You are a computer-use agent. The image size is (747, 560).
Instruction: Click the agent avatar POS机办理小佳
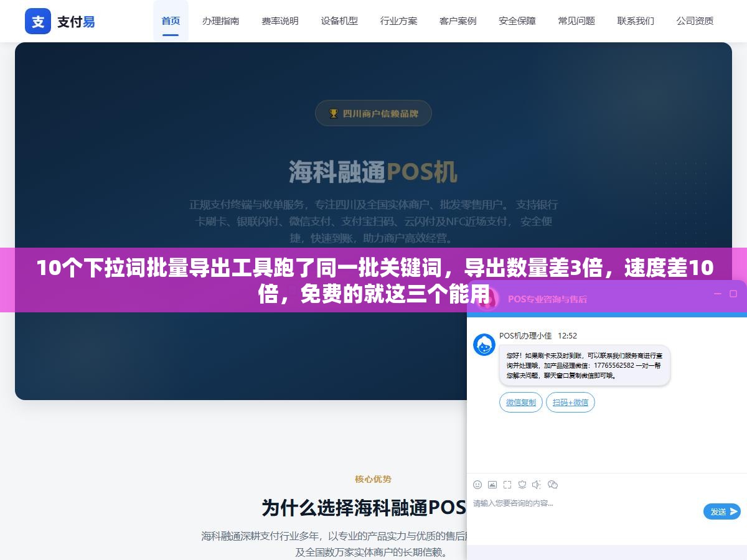484,345
